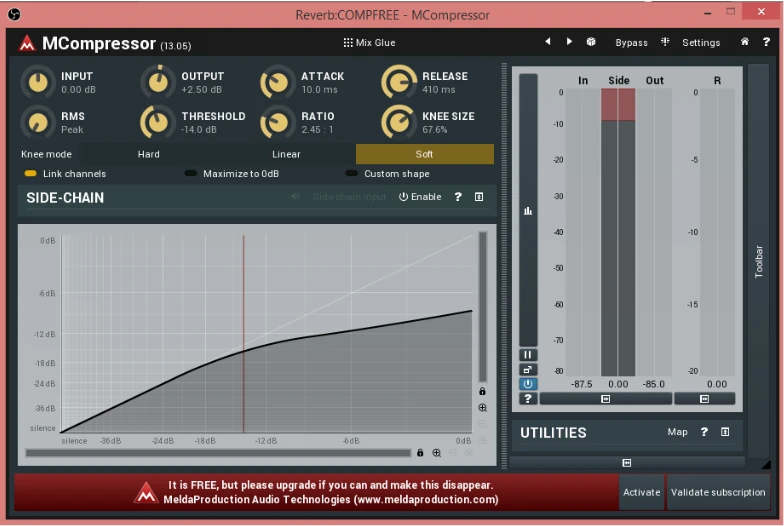Collapse the Utilities section
This screenshot has height=526, width=784.
725,432
